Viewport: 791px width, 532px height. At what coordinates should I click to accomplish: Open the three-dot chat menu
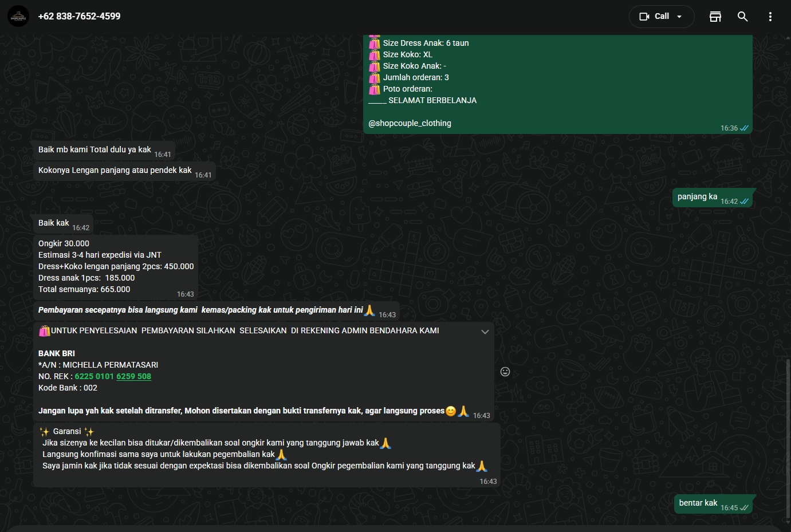(770, 17)
